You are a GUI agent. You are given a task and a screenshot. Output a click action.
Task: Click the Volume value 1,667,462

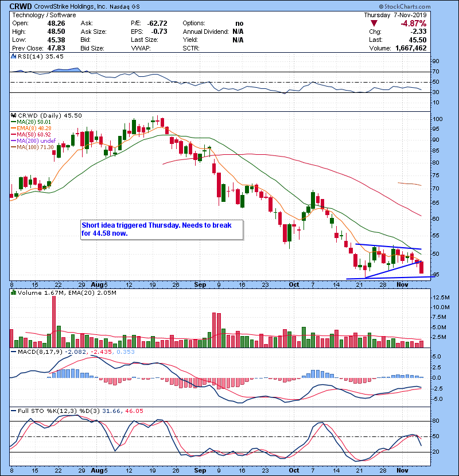pos(411,48)
